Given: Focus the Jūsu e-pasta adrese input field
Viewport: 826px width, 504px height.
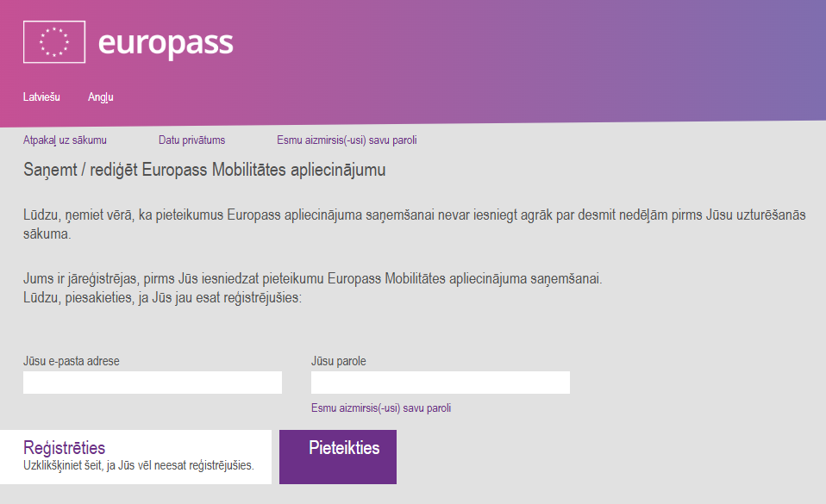Looking at the screenshot, I should 153,383.
